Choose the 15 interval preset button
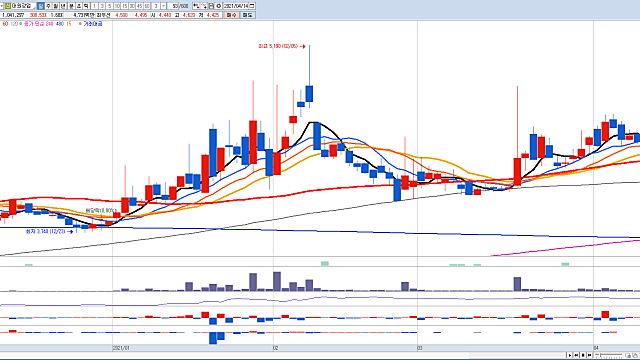This screenshot has height=360, width=640. pyautogui.click(x=124, y=6)
